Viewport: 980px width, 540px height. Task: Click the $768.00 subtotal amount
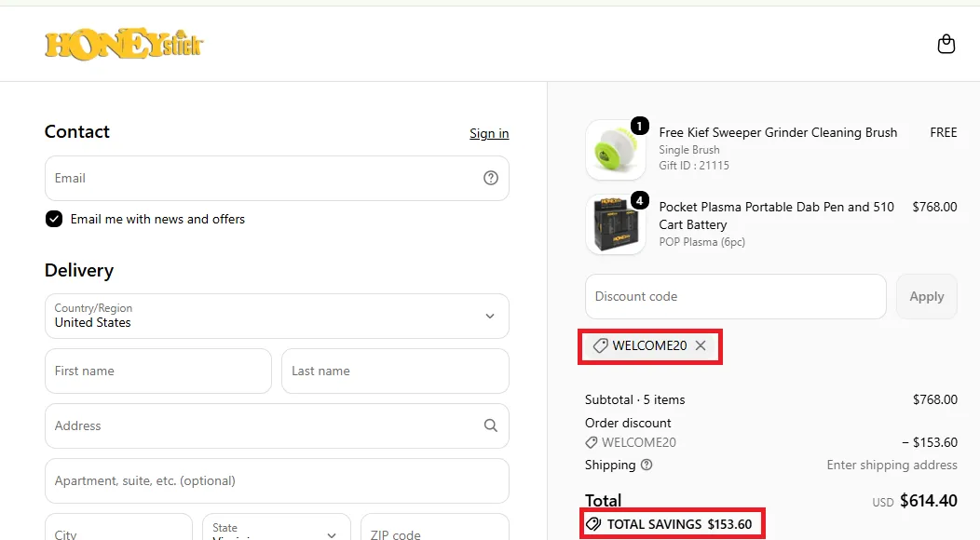935,399
